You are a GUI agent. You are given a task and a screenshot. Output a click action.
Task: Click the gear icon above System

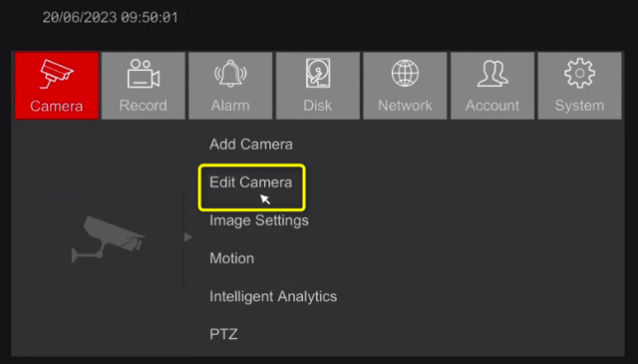point(578,75)
